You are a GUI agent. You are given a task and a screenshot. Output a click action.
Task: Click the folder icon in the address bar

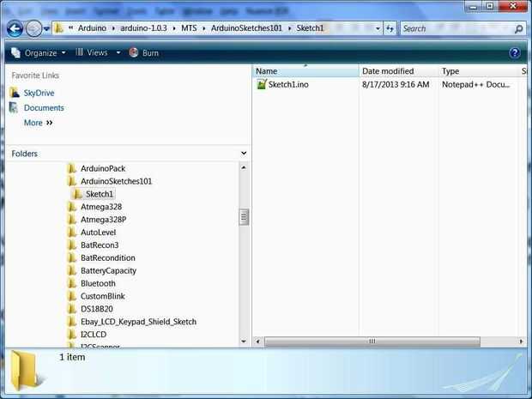(x=59, y=27)
